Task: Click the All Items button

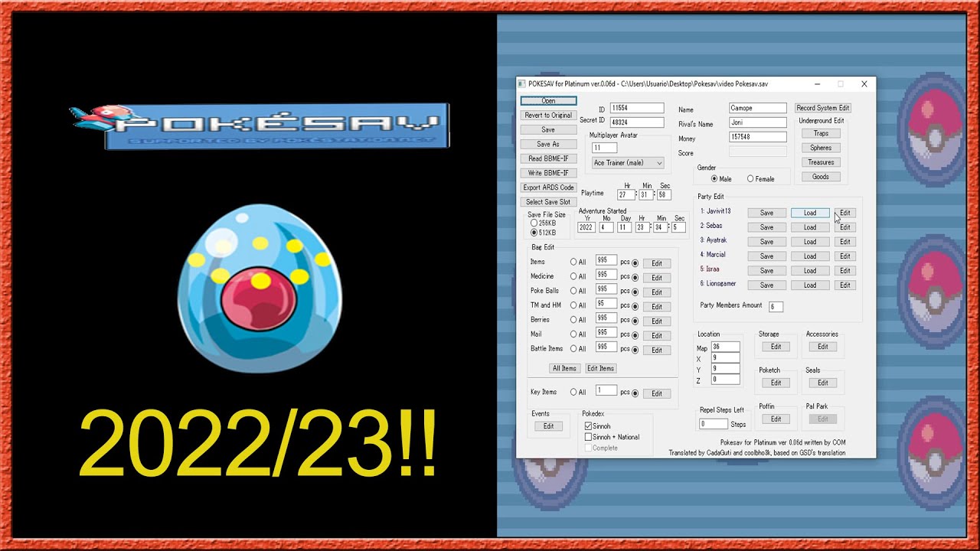Action: coord(564,369)
